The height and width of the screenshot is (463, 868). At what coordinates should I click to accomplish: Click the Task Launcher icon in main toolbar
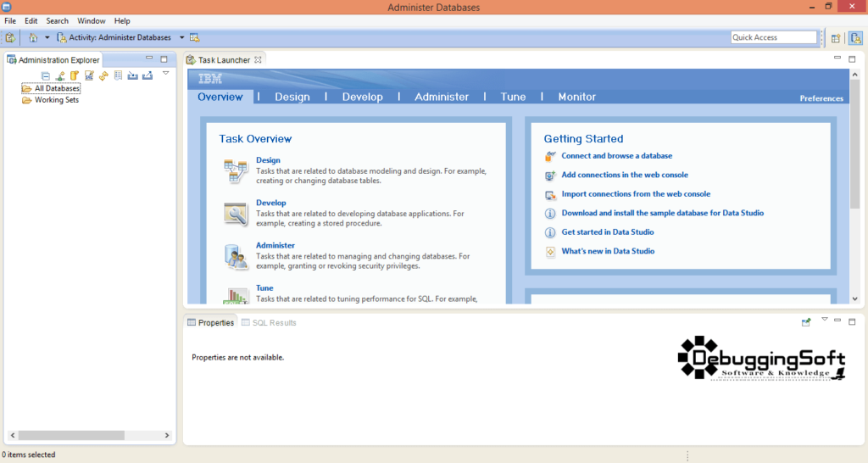coord(10,37)
